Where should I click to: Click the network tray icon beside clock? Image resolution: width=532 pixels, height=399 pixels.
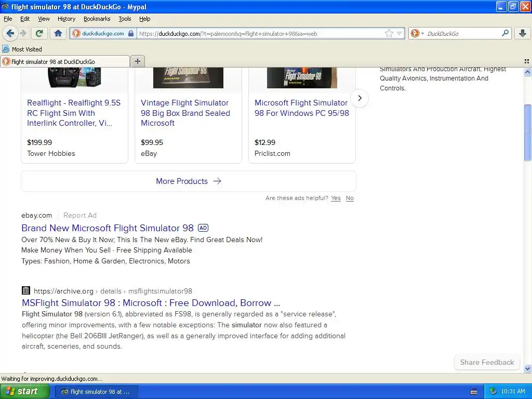tap(493, 392)
